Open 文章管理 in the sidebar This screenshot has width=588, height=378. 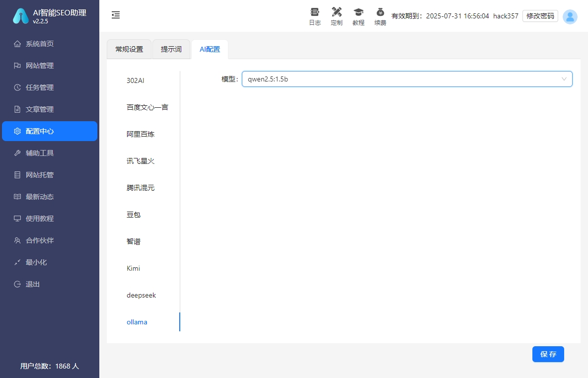[x=50, y=109]
